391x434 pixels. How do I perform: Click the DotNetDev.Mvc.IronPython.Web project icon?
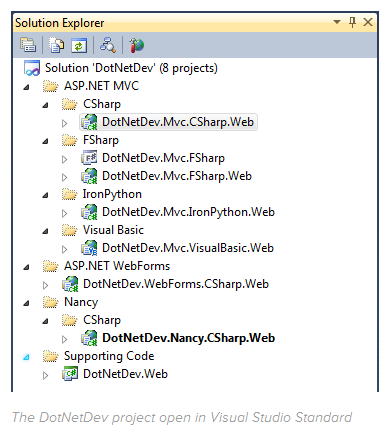89,212
